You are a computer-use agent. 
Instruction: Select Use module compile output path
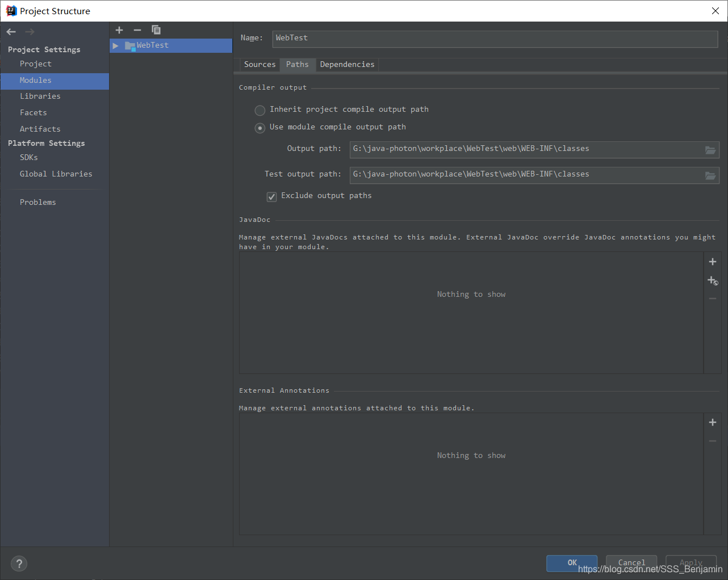click(x=260, y=128)
